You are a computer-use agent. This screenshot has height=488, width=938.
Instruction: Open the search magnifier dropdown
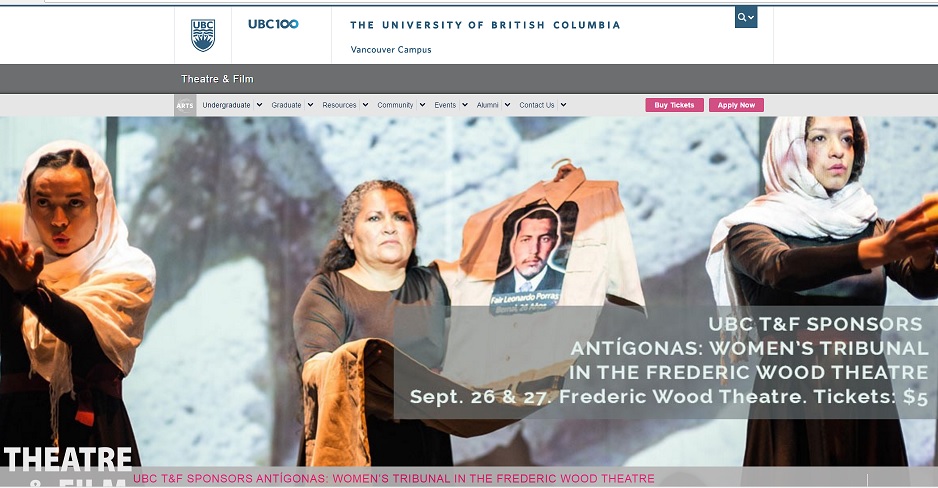coord(746,17)
